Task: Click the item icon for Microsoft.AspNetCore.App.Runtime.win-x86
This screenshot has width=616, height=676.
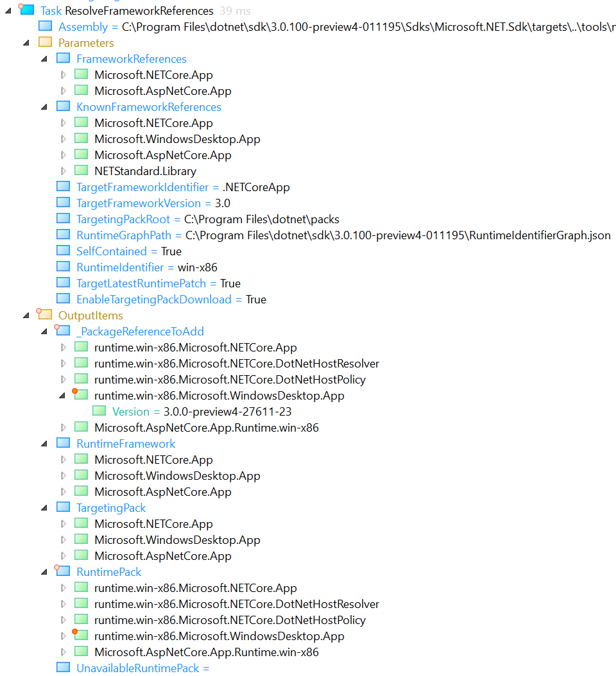Action: (x=81, y=427)
